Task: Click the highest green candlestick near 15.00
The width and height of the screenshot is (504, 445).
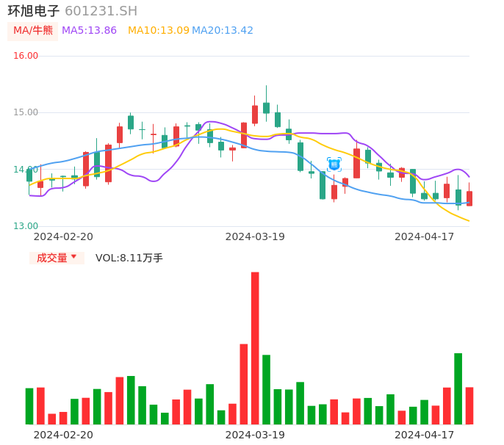Action: click(266, 108)
